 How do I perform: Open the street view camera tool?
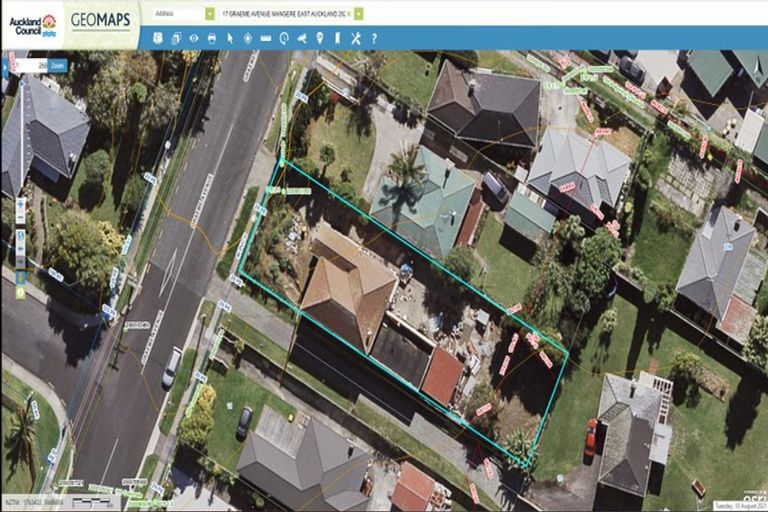point(302,38)
